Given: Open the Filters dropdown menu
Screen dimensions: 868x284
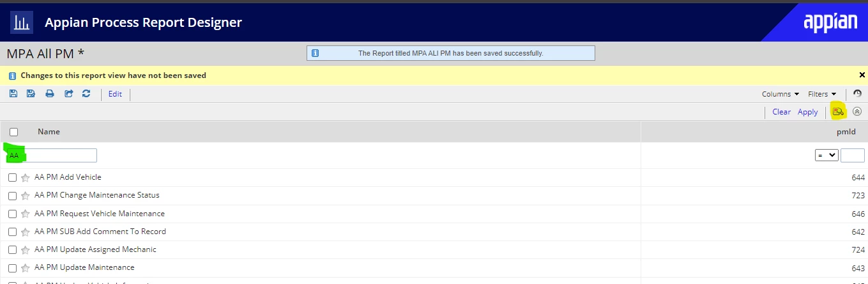Looking at the screenshot, I should pos(822,94).
